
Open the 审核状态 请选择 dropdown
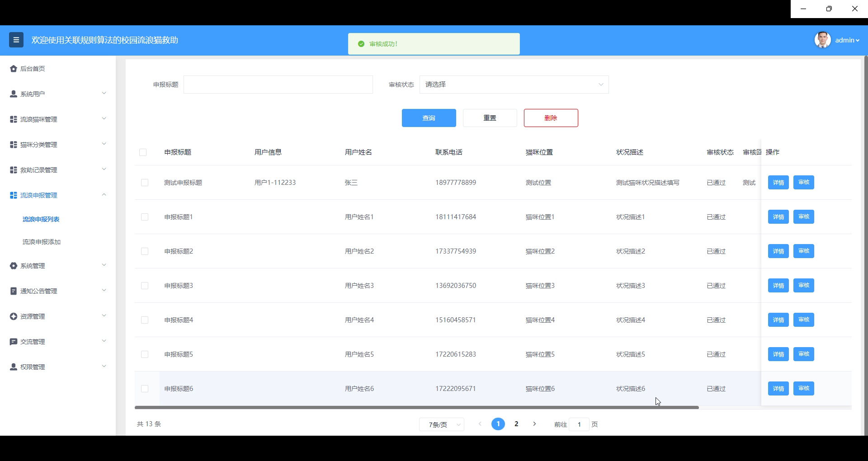[514, 85]
